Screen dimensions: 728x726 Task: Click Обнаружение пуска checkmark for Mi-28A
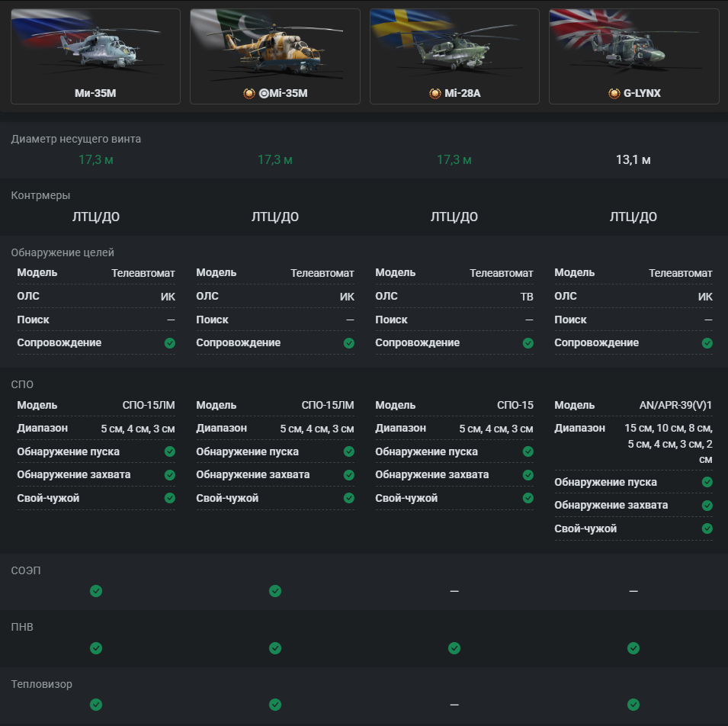(528, 451)
